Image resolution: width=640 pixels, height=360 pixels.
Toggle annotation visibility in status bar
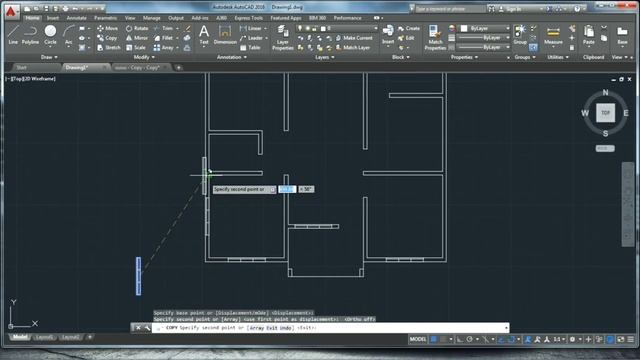click(x=527, y=339)
